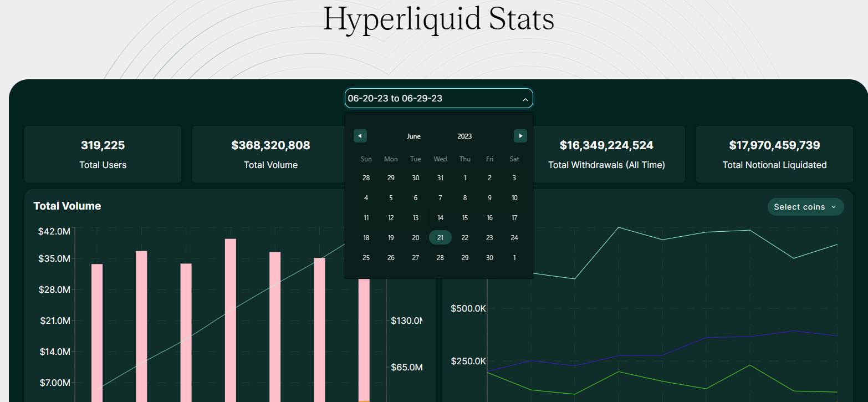Click the first pink volume bar
The image size is (868, 402).
(97, 333)
